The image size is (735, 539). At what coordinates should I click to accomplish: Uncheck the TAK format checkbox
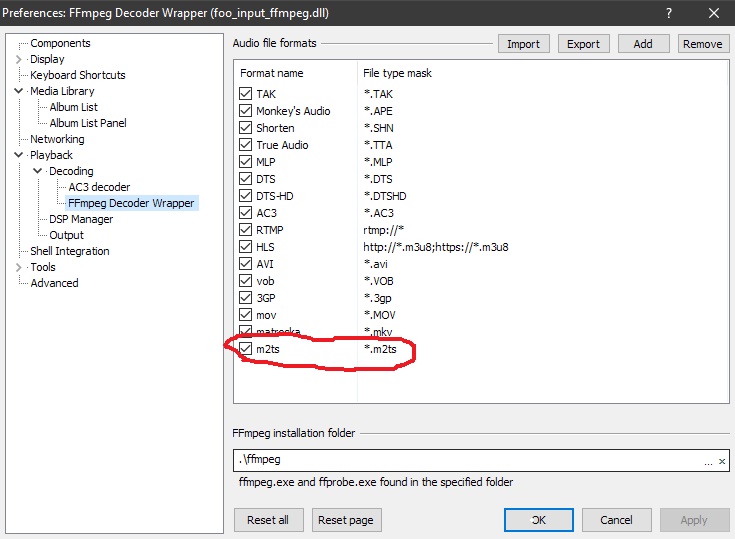246,95
